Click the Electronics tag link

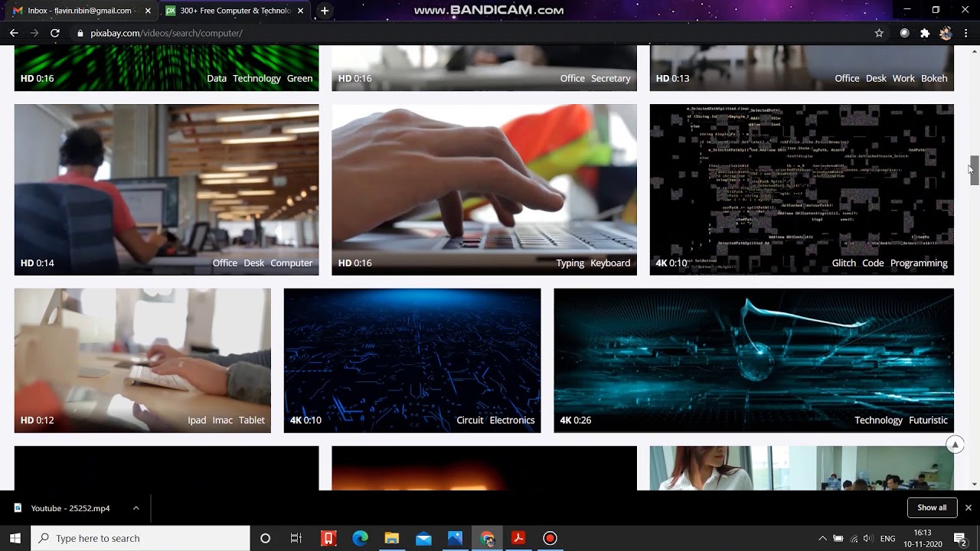click(512, 420)
